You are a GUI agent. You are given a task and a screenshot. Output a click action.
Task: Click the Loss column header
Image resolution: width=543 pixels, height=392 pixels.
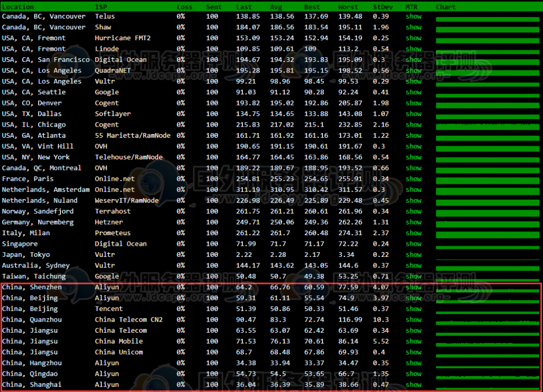pos(185,7)
